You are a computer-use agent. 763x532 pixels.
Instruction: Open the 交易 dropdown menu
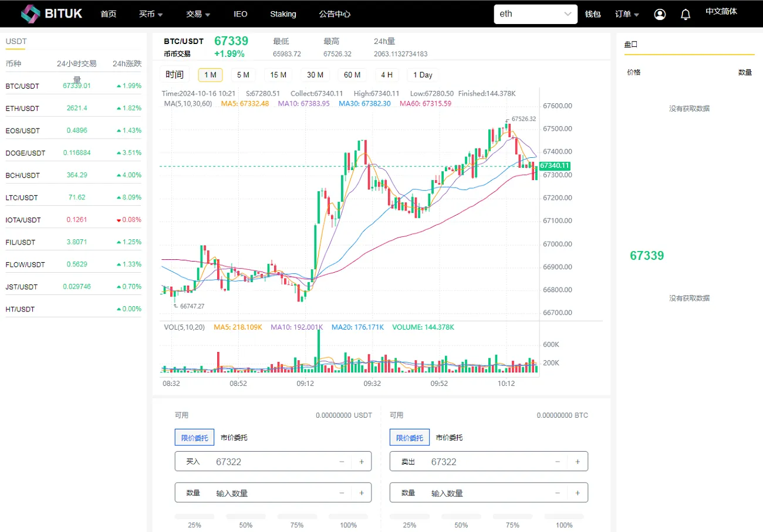tap(197, 13)
